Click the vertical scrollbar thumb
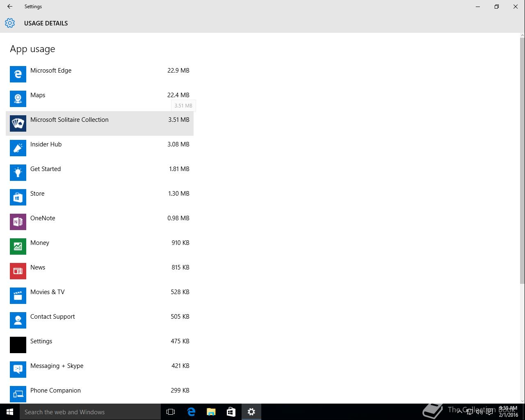Viewport: 525px width, 420px height. (522, 160)
